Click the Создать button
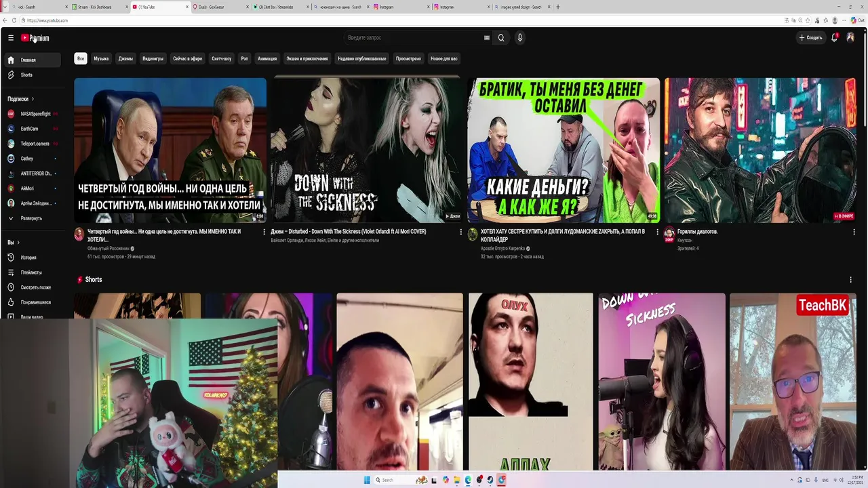Viewport: 868px width, 488px height. click(x=810, y=38)
